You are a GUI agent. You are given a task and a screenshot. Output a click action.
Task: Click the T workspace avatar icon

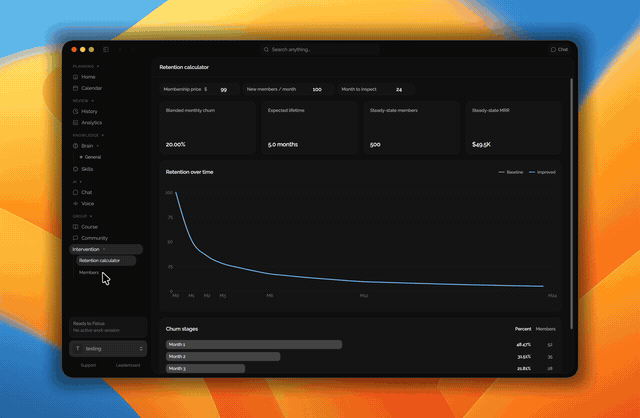pos(78,349)
